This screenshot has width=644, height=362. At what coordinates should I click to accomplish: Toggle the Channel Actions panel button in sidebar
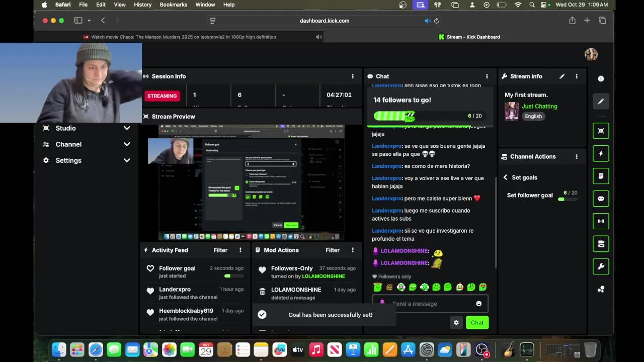point(601,244)
